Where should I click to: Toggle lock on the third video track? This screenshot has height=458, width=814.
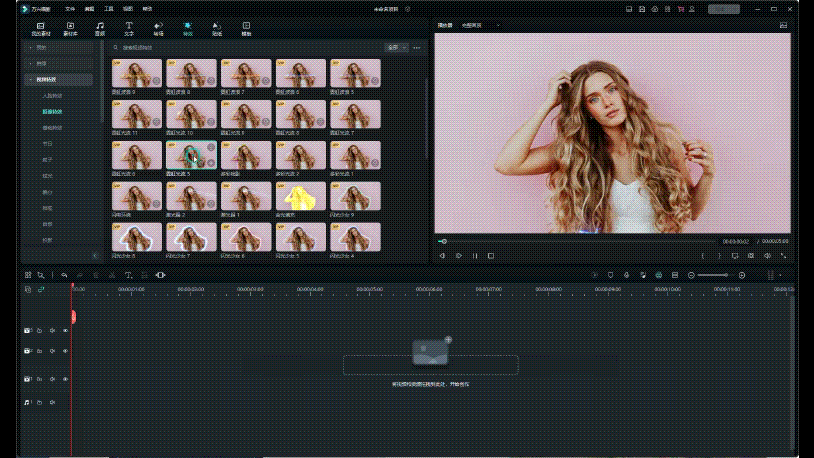(39, 379)
